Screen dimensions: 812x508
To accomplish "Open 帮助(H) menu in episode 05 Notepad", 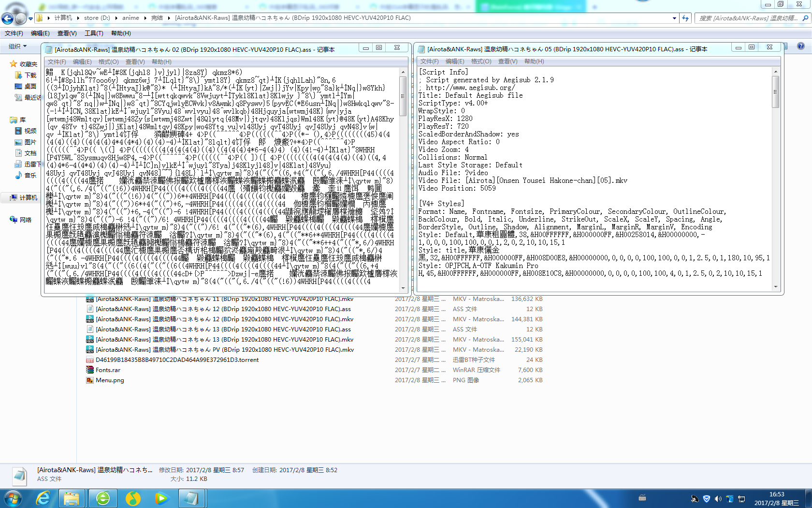I will coord(534,61).
